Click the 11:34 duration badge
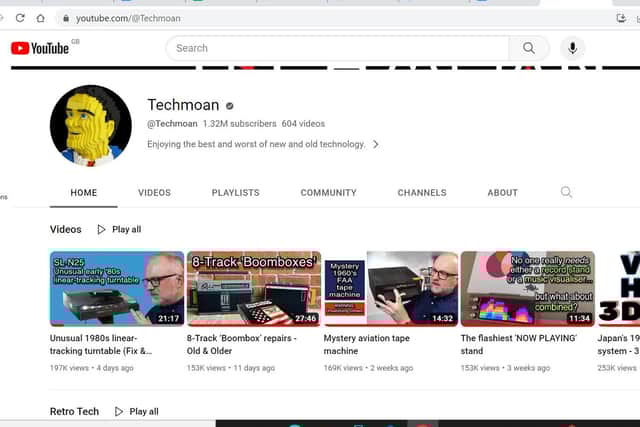Viewport: 640px width, 427px height. (x=580, y=318)
